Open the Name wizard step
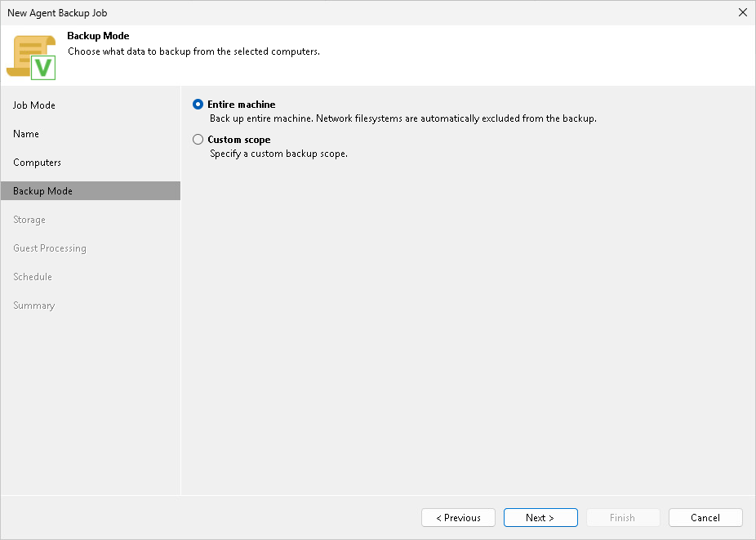 tap(26, 134)
